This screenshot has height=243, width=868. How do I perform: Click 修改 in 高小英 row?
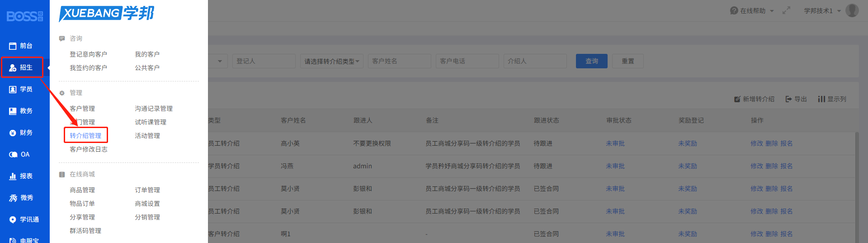tap(757, 143)
